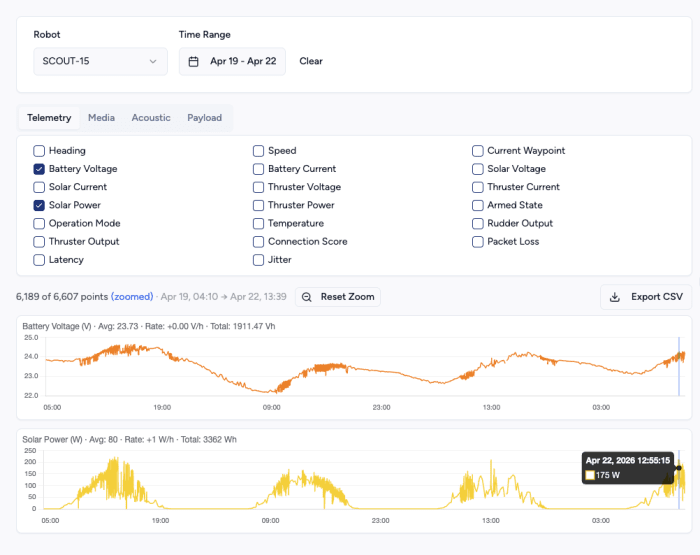Viewport: 700px width, 555px height.
Task: Click the Battery Voltage chart title stats
Action: [x=149, y=326]
